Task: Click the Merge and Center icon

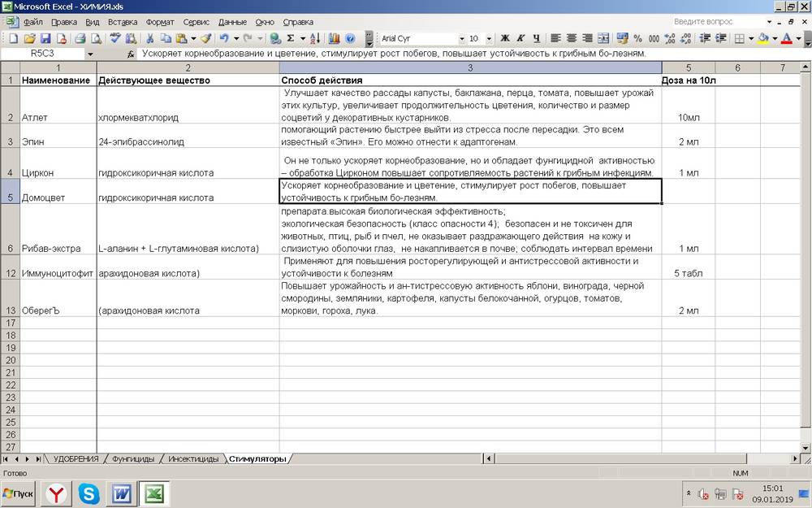Action: (603, 38)
